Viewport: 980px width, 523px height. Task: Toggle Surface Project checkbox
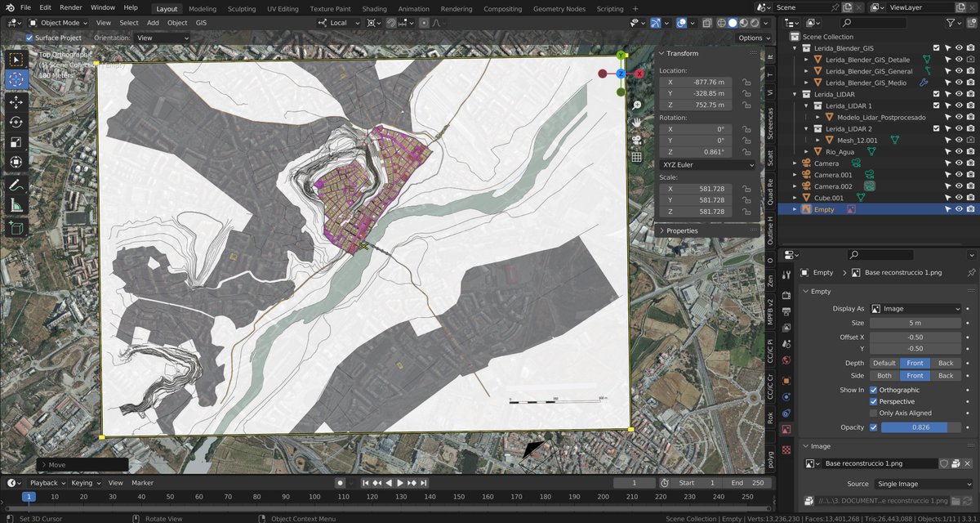(29, 38)
